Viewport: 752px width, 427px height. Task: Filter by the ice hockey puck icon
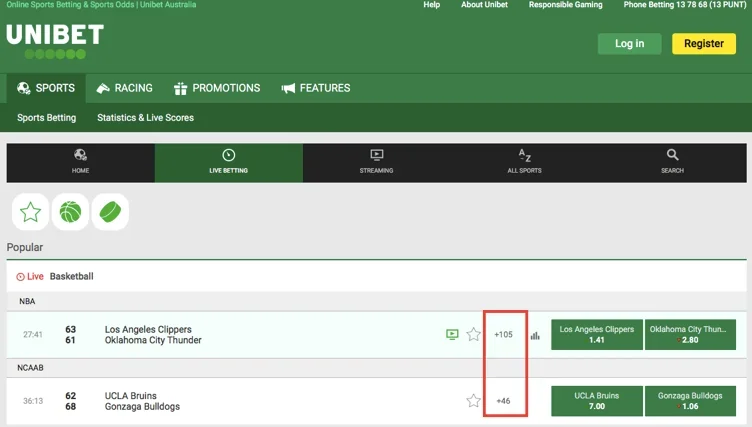(x=110, y=212)
